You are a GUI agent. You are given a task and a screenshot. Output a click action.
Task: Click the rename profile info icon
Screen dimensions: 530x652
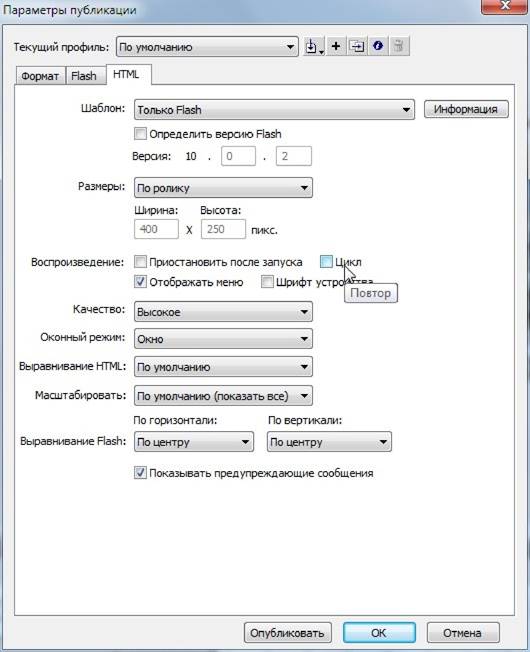click(x=378, y=46)
